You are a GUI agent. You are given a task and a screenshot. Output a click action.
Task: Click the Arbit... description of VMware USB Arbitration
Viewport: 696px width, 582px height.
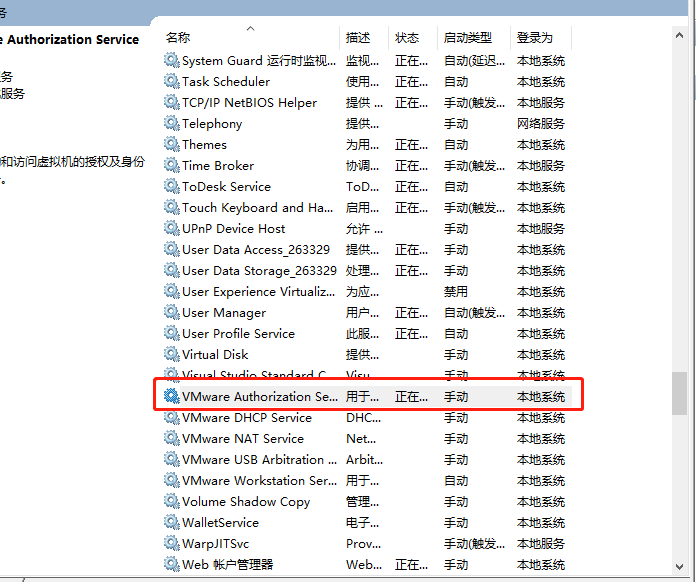(364, 459)
